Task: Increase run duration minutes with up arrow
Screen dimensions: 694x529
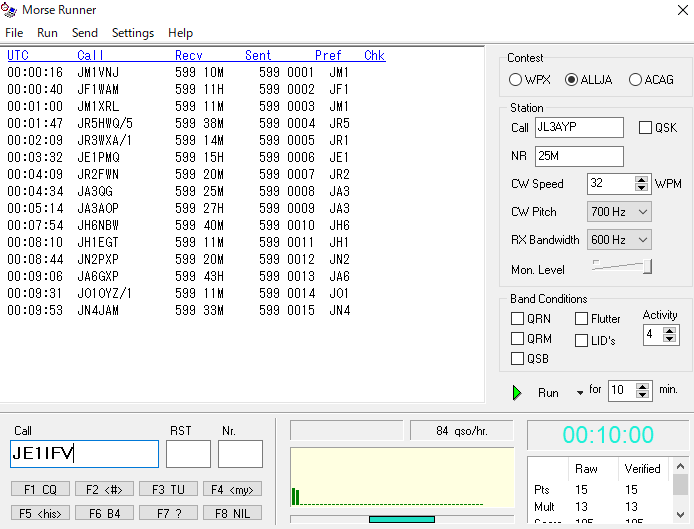Action: [642, 387]
